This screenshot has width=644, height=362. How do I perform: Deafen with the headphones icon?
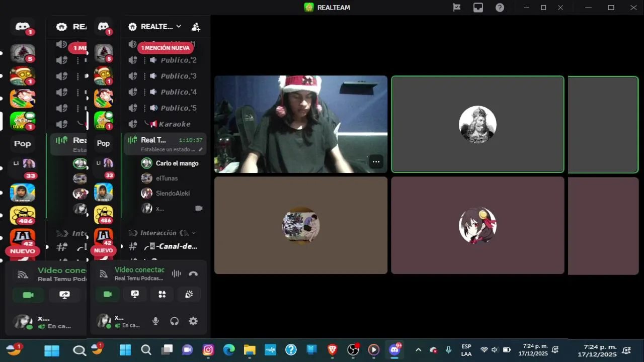(x=175, y=321)
